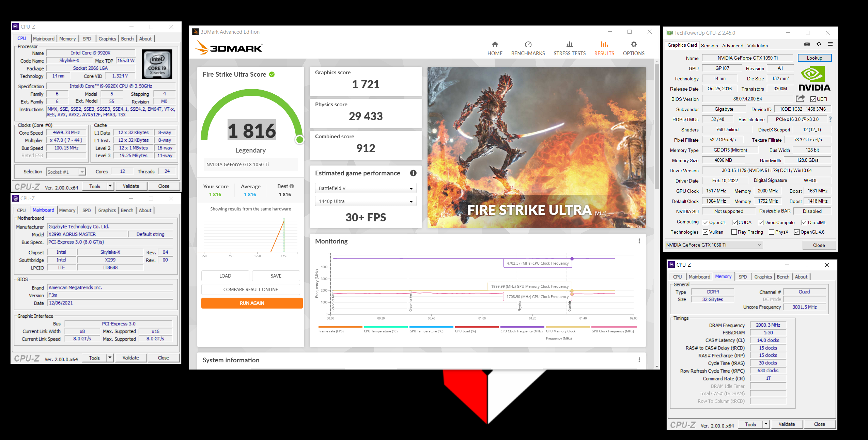The width and height of the screenshot is (868, 440).
Task: Click Validate in the CPU-Z Memory window
Action: coord(786,424)
